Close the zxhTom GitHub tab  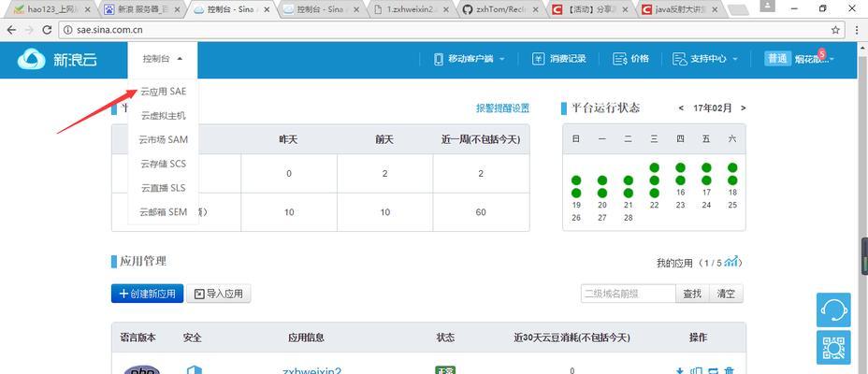[x=535, y=9]
